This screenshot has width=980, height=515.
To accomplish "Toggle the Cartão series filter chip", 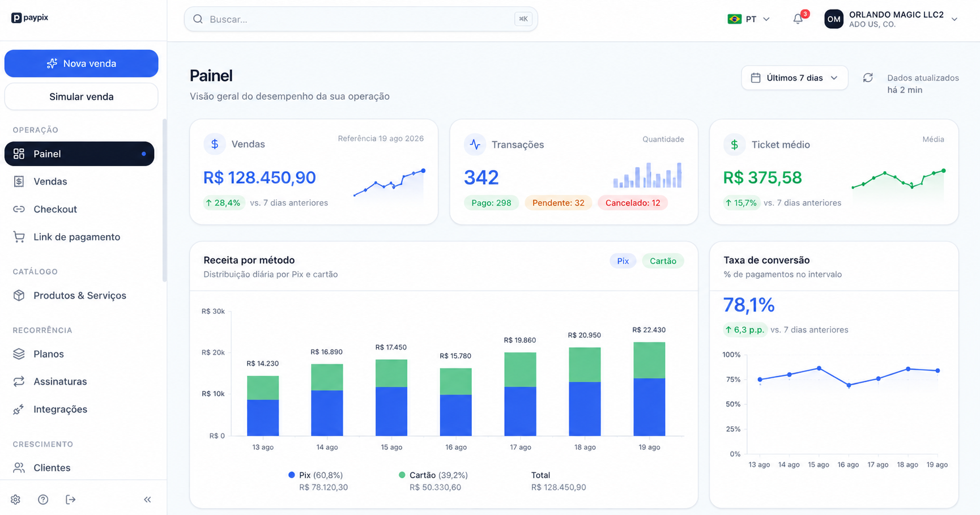I will tap(663, 261).
